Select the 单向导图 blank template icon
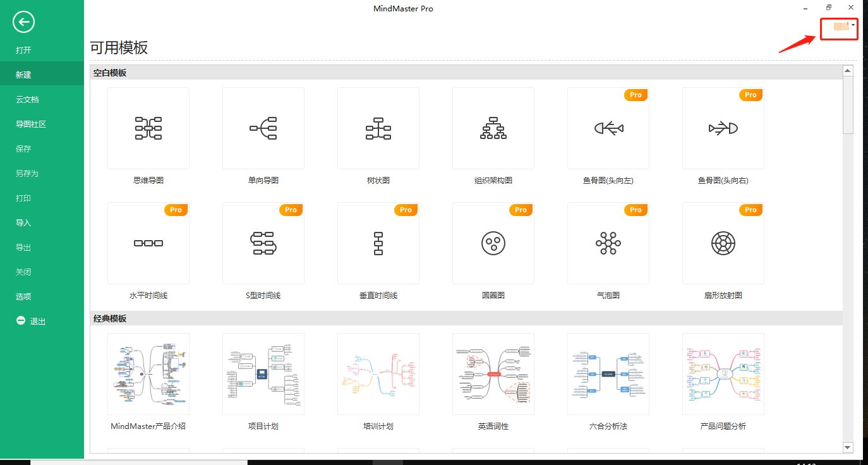 (263, 128)
